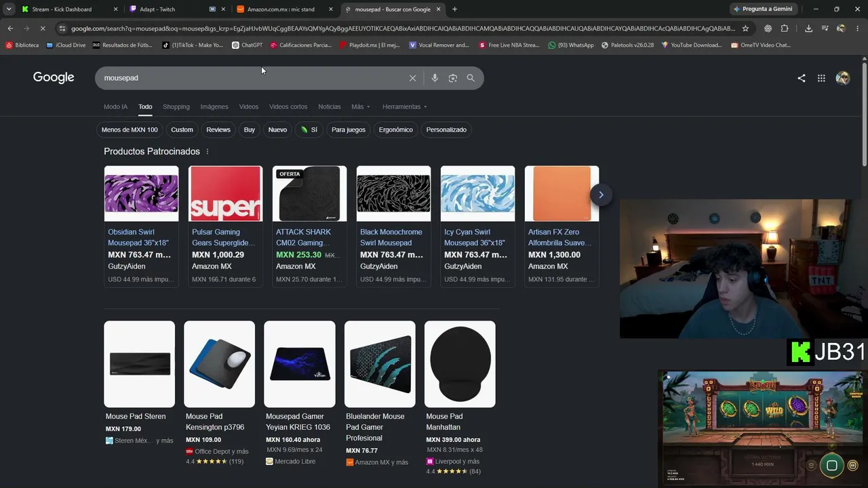Start a voice search with the microphone
868x488 pixels.
(x=435, y=78)
